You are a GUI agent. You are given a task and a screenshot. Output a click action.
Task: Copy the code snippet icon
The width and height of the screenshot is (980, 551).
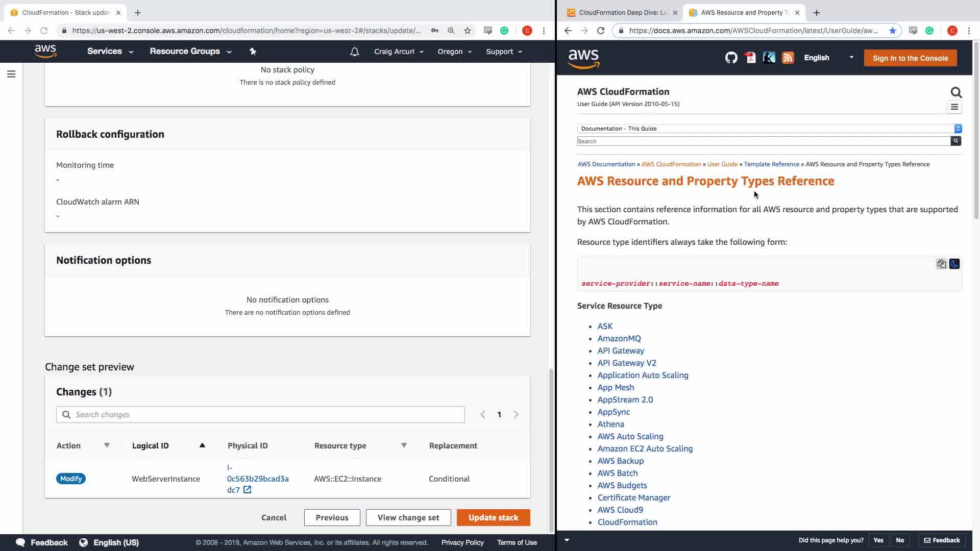tap(941, 264)
